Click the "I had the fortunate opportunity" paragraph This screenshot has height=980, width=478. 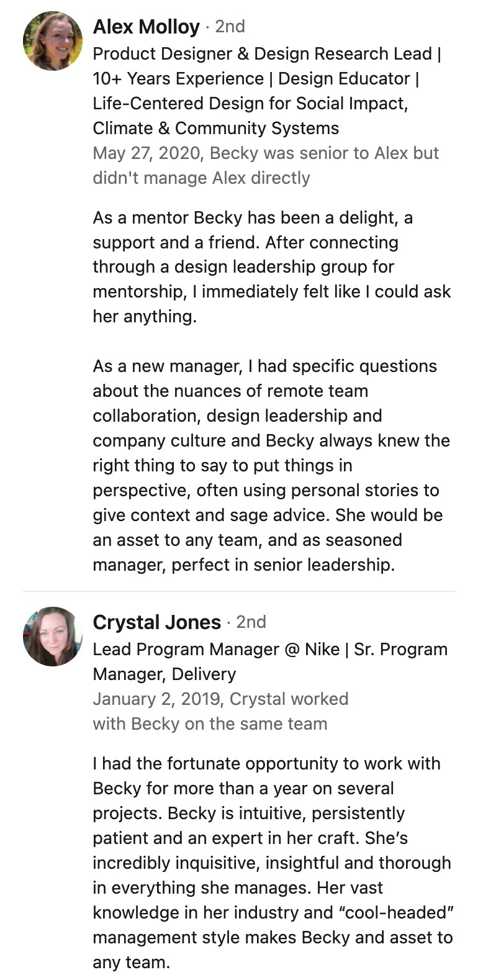271,863
